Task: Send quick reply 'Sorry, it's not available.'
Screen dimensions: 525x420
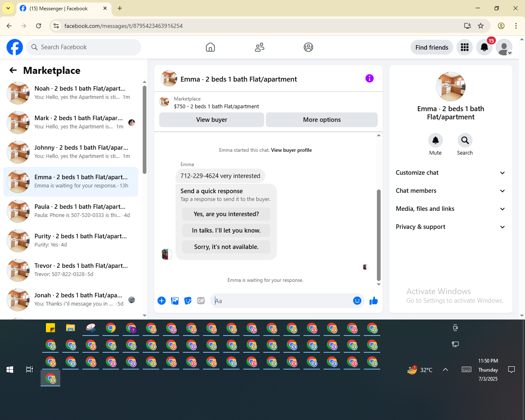Action: coord(226,247)
